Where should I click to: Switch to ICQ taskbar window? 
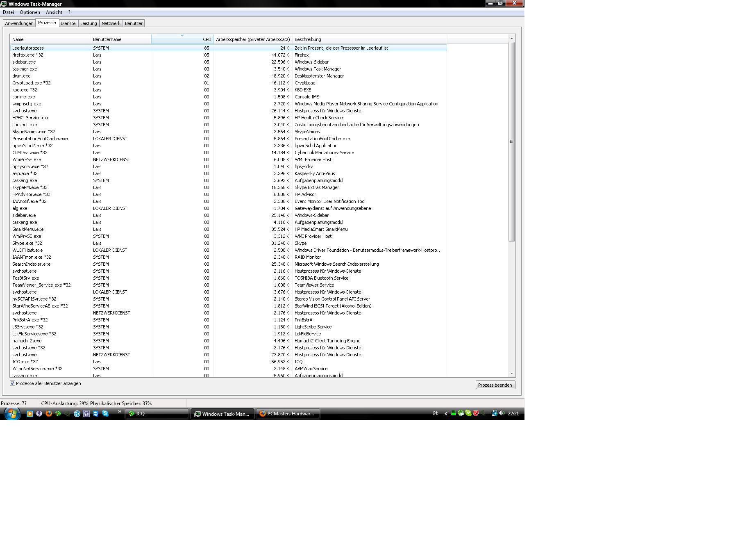click(157, 414)
